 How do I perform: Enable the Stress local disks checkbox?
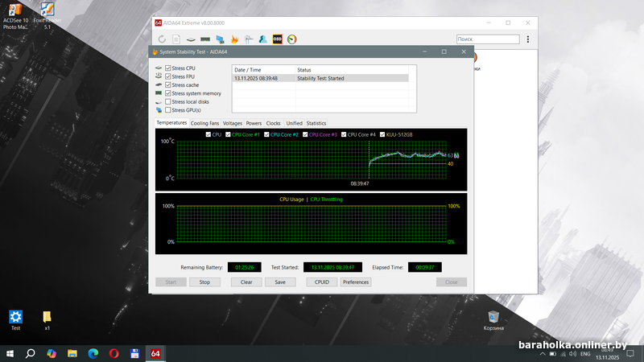168,101
